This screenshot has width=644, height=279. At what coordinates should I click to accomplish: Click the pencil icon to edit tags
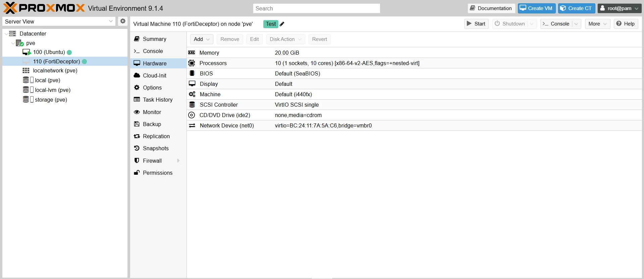click(x=282, y=24)
